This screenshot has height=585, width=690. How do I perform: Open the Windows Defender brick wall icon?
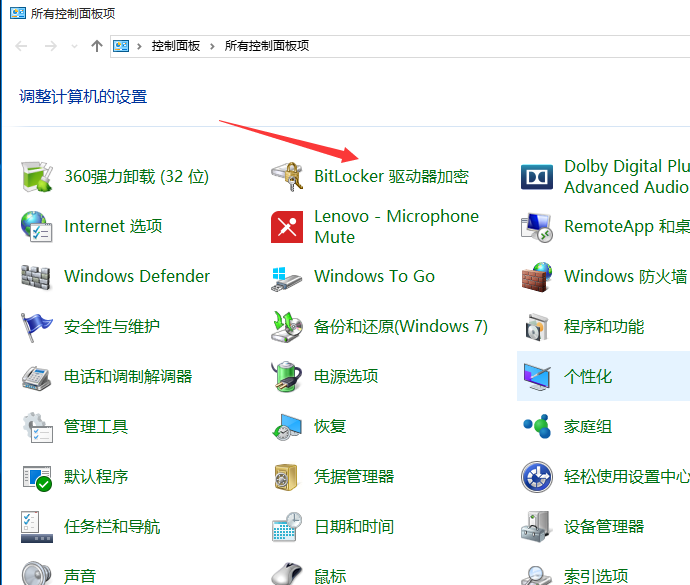[x=36, y=277]
